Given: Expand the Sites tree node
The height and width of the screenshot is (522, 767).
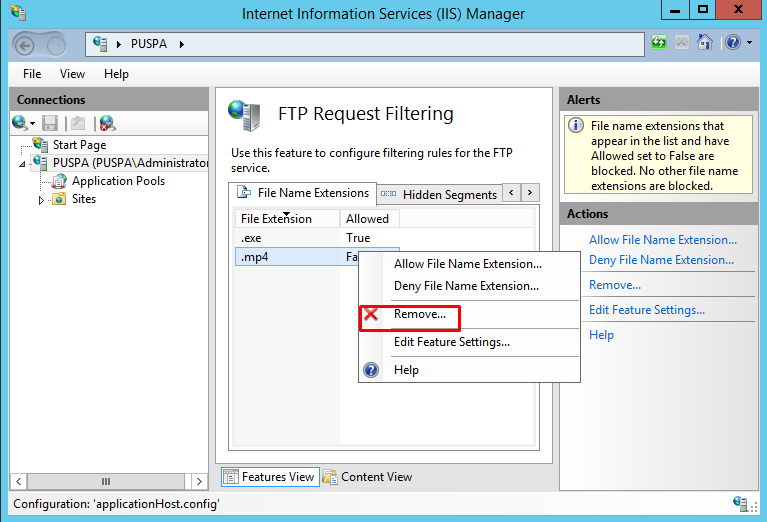Looking at the screenshot, I should point(41,200).
